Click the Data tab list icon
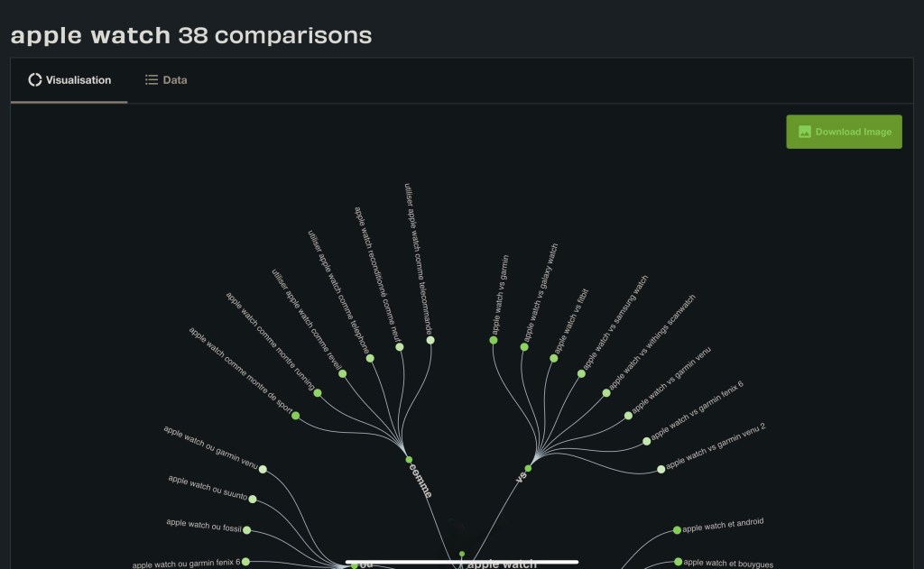The width and height of the screenshot is (924, 569). (x=152, y=80)
